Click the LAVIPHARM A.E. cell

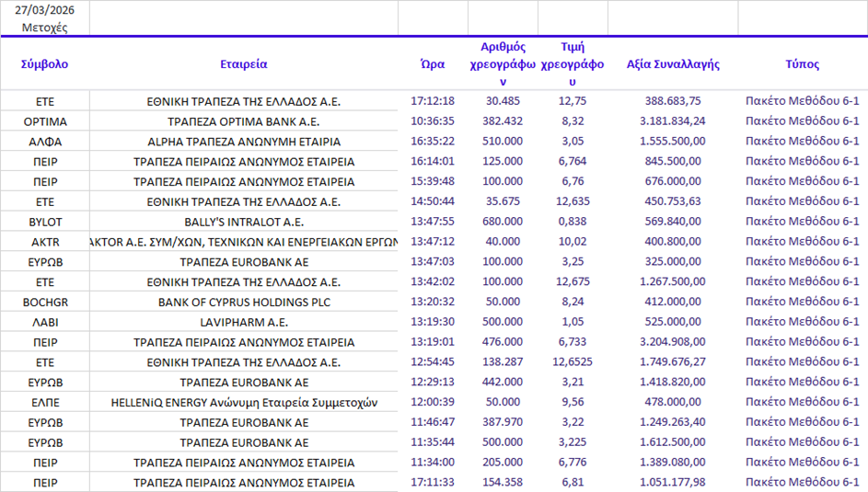pos(244,322)
